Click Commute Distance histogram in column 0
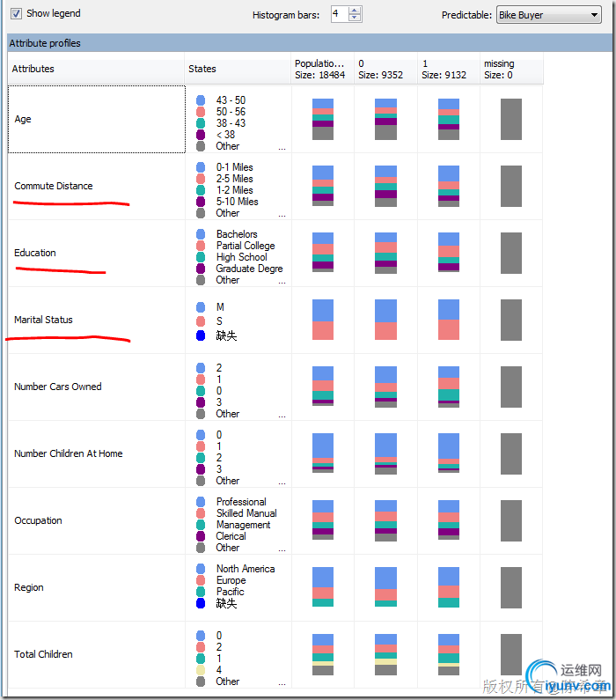This screenshot has height=700, width=616. tap(385, 186)
